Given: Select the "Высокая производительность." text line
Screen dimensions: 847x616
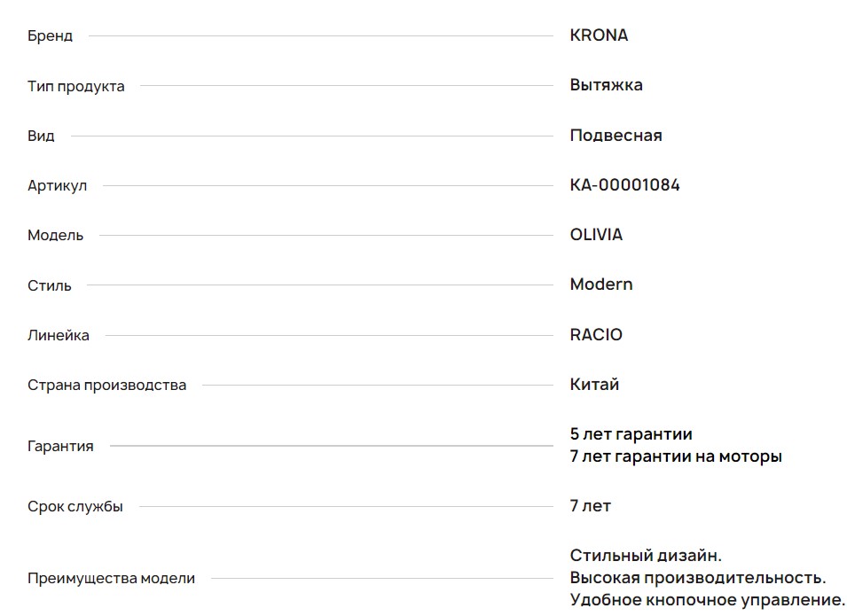Looking at the screenshot, I should pyautogui.click(x=697, y=578).
